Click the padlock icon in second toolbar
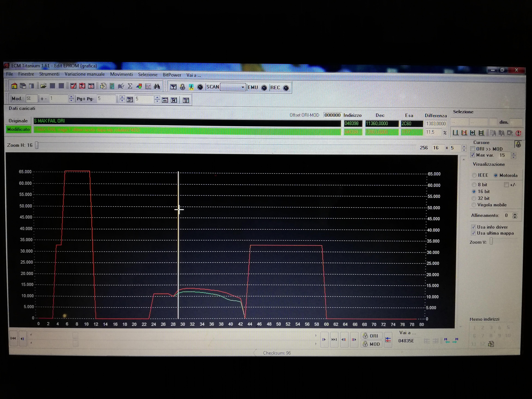 point(182,87)
